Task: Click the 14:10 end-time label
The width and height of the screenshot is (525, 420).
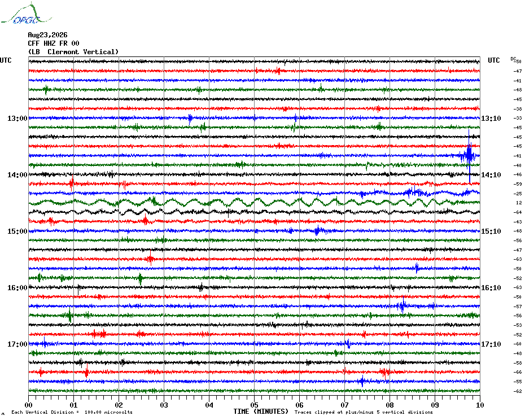Action: pyautogui.click(x=491, y=175)
